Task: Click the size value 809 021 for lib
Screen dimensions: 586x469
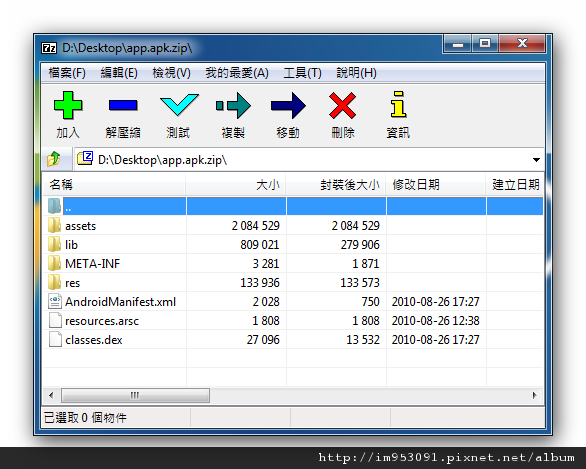Action: (260, 245)
